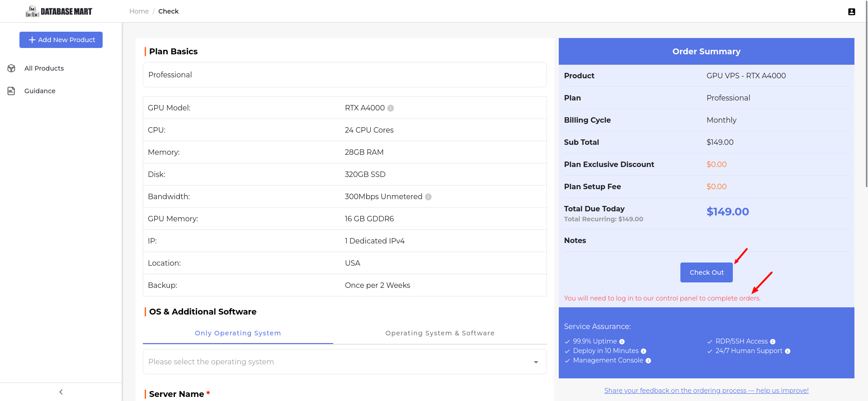The image size is (868, 401).
Task: Click the Guidance document icon
Action: (12, 91)
